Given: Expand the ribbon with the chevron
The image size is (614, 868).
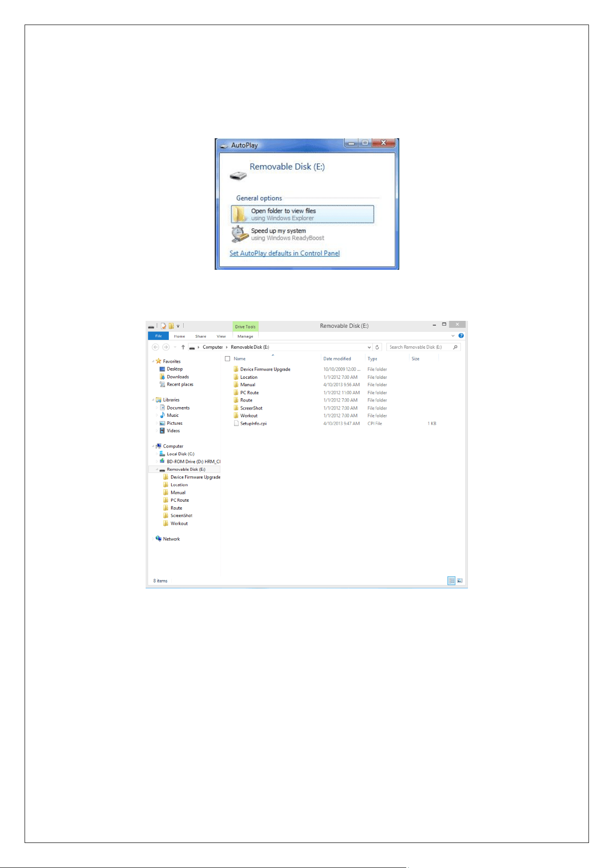Looking at the screenshot, I should (x=453, y=336).
